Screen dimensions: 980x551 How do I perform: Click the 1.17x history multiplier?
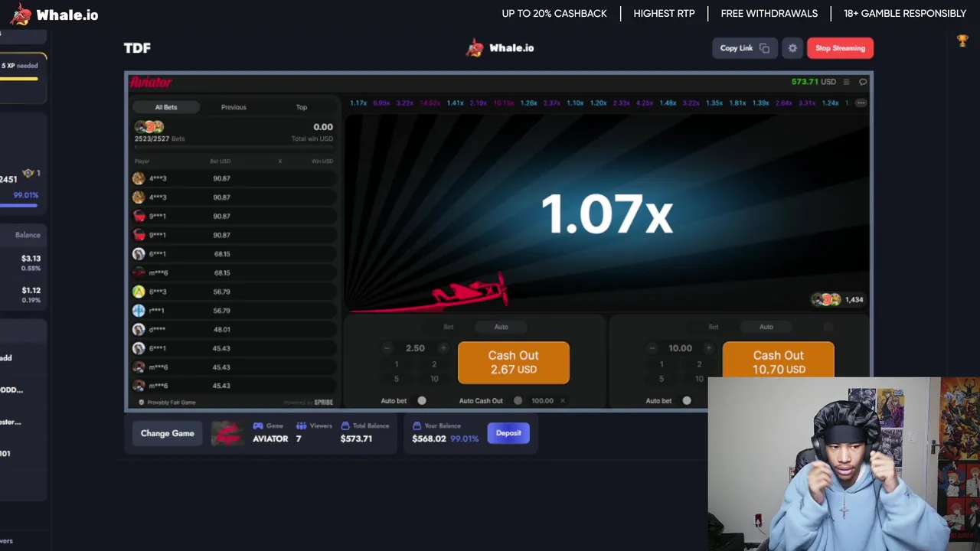click(358, 103)
